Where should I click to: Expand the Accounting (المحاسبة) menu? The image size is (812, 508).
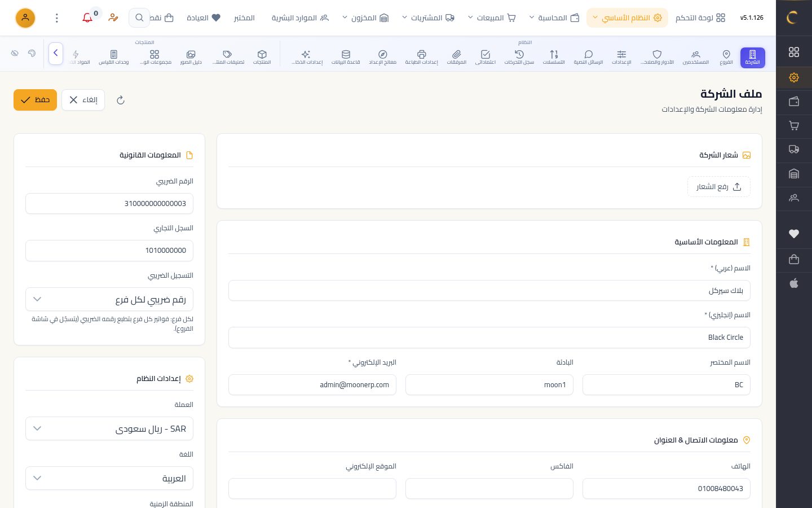(x=554, y=18)
